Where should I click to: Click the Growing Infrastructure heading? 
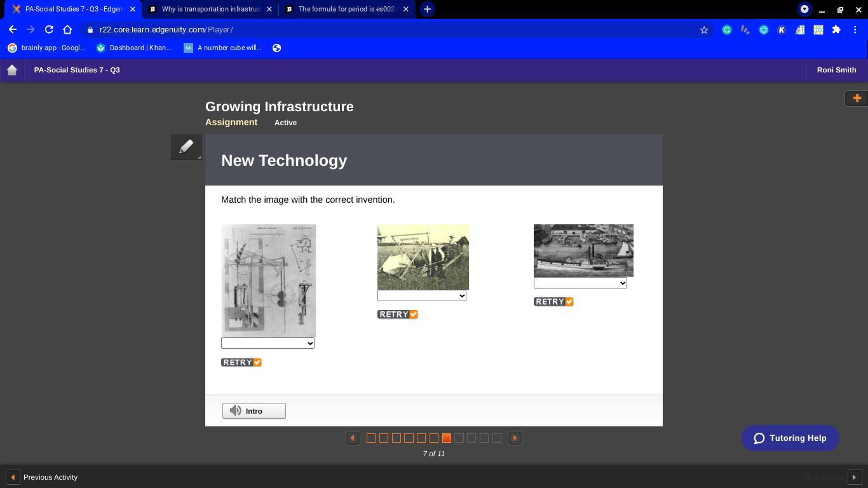coord(280,107)
